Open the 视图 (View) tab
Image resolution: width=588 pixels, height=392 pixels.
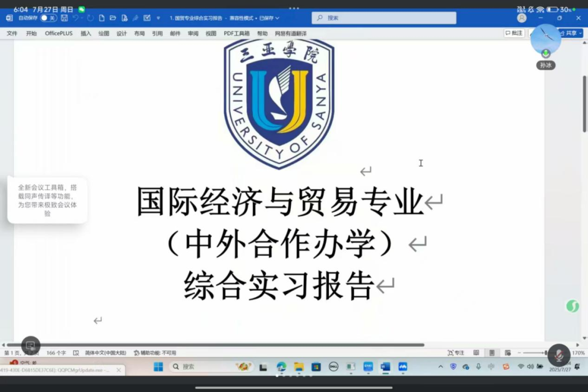pyautogui.click(x=211, y=33)
